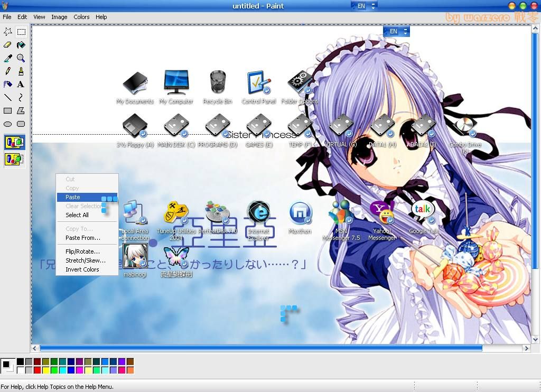Pick the orange color swatch

pyautogui.click(x=130, y=370)
